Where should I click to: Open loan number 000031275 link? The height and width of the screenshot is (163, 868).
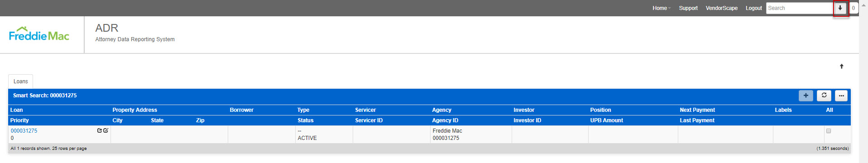click(x=24, y=131)
